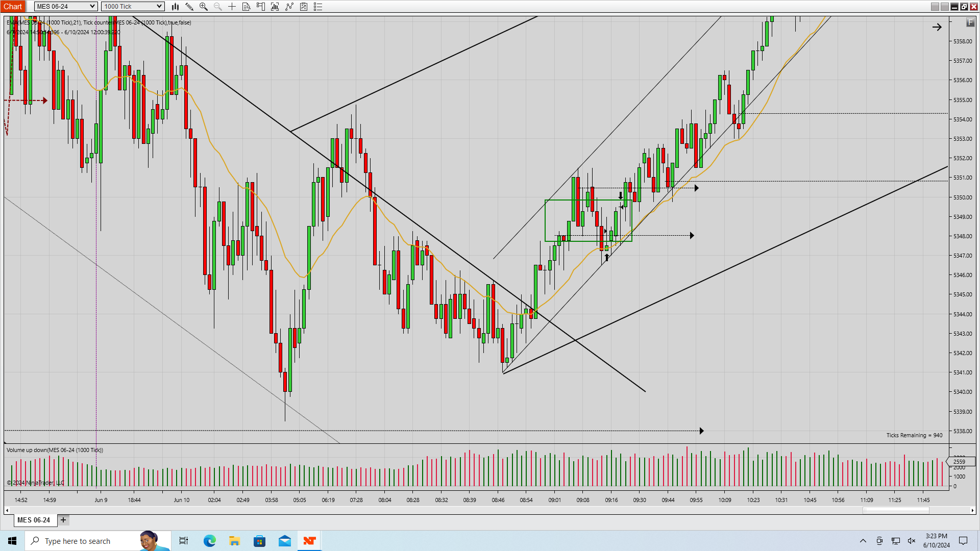Click the 2559 volume marker on axis
The height and width of the screenshot is (551, 980).
point(961,462)
